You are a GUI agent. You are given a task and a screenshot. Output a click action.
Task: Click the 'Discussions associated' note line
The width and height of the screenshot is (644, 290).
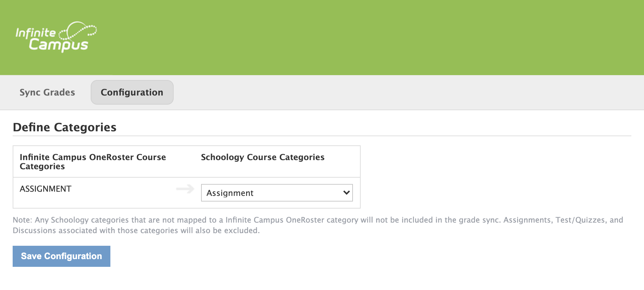click(x=136, y=231)
